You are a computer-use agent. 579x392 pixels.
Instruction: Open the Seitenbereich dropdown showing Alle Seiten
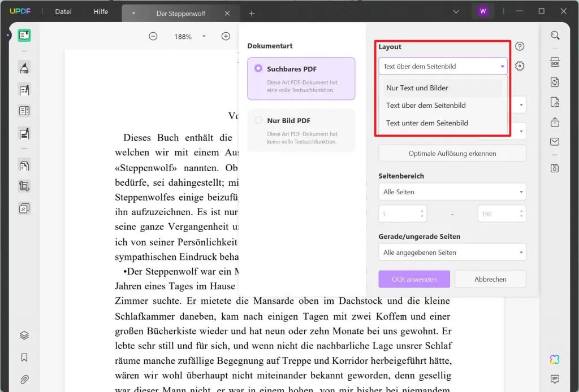452,191
